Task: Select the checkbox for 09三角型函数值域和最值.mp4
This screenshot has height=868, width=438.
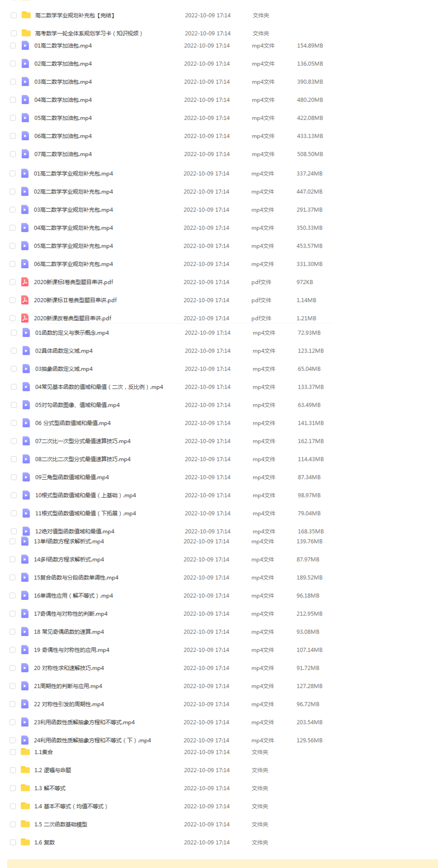Action: (x=14, y=477)
